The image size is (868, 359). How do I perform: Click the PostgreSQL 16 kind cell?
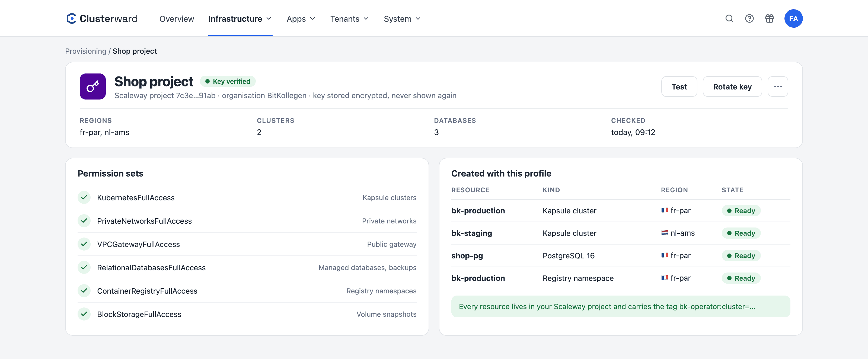(x=569, y=256)
